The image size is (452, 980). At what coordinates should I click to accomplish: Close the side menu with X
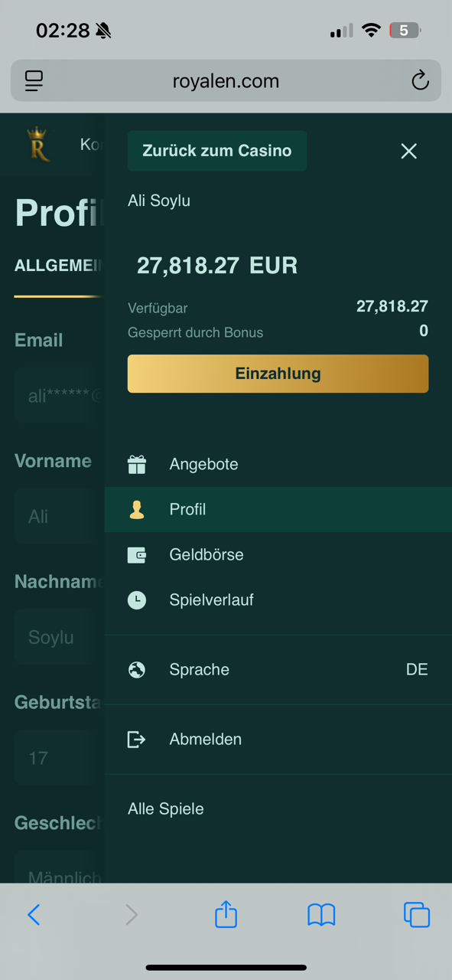pyautogui.click(x=409, y=151)
